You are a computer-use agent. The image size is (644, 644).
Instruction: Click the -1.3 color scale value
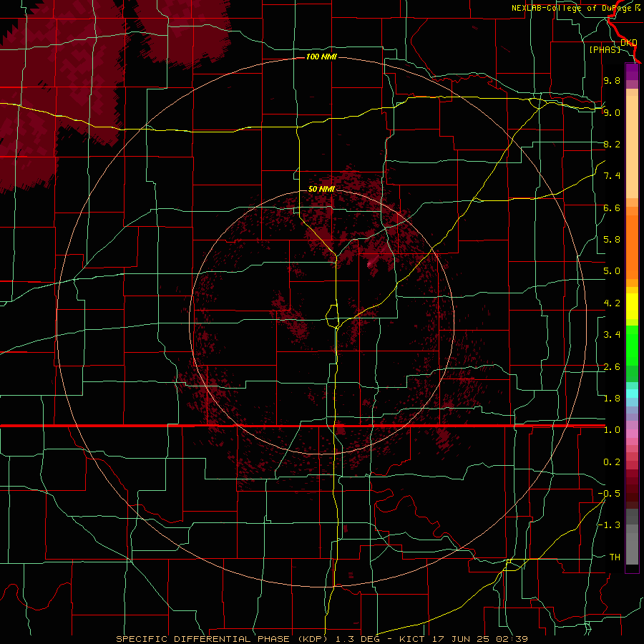pos(609,525)
